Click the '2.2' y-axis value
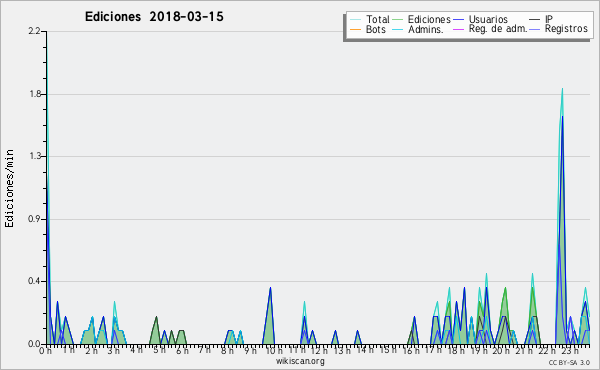600x370 pixels. click(x=34, y=31)
